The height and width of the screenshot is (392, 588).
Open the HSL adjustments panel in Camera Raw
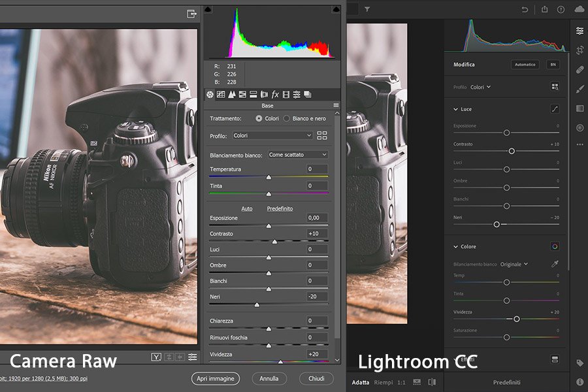pyautogui.click(x=242, y=95)
